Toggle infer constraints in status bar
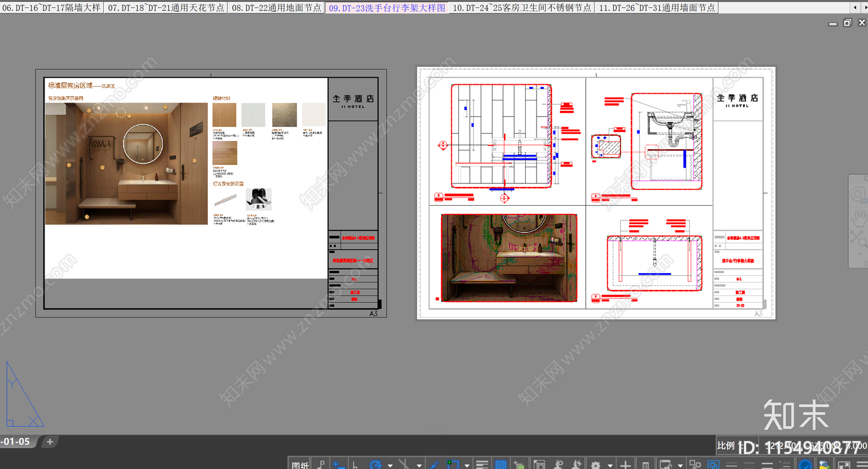 tap(321, 465)
